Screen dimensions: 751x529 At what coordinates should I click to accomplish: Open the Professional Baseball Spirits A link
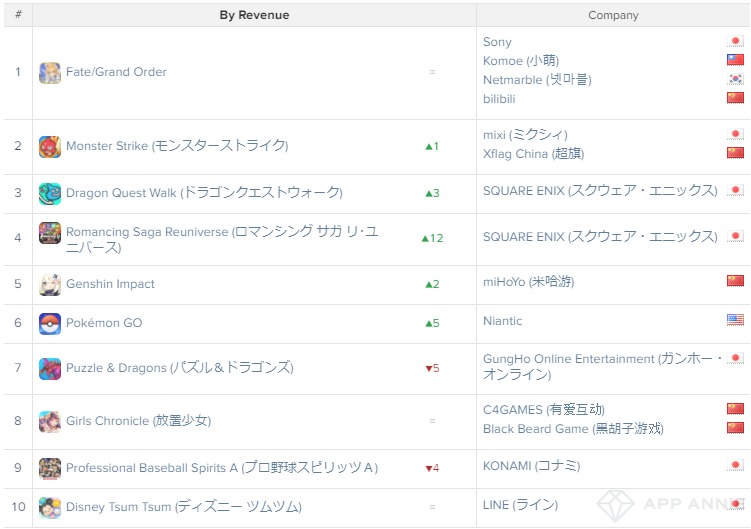pyautogui.click(x=222, y=468)
